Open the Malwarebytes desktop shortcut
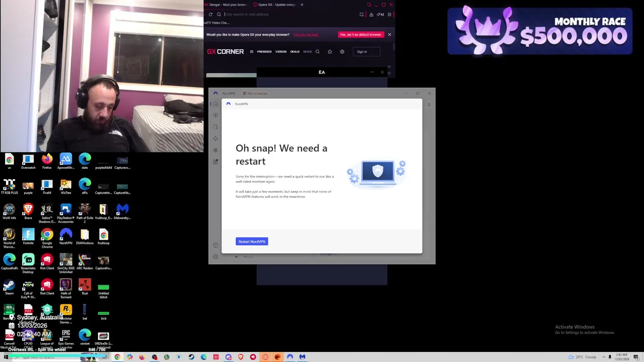644x362 pixels. (122, 212)
